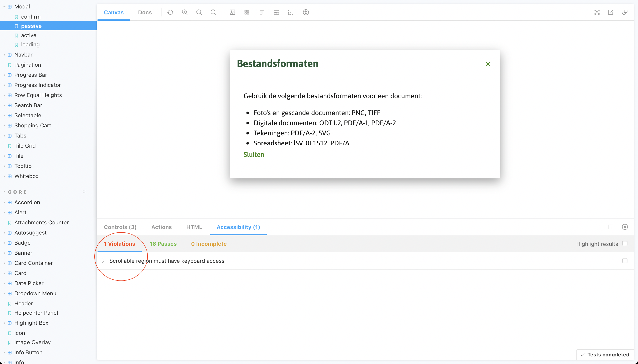The width and height of the screenshot is (638, 364).
Task: Remount the component story
Action: coord(170,12)
